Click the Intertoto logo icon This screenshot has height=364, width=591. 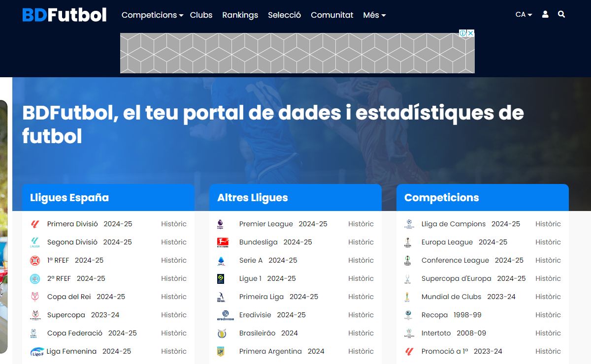(409, 333)
